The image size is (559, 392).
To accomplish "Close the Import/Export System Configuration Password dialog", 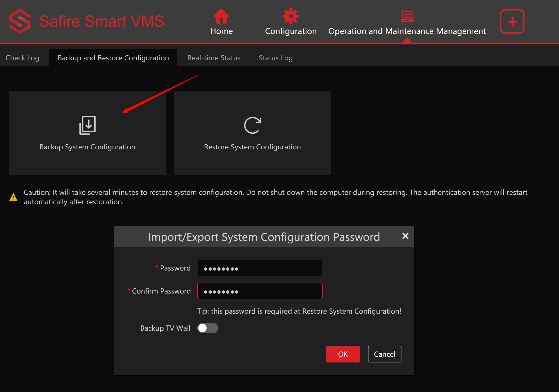I will [x=405, y=236].
